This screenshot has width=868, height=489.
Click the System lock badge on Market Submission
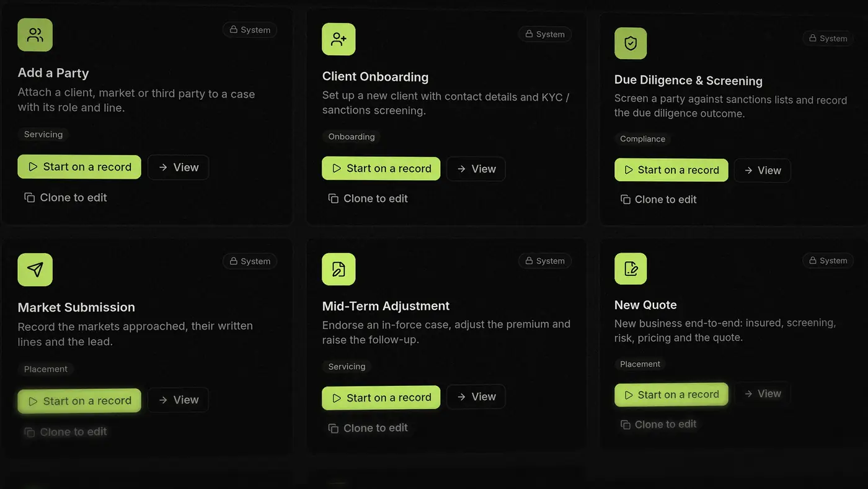pyautogui.click(x=250, y=261)
